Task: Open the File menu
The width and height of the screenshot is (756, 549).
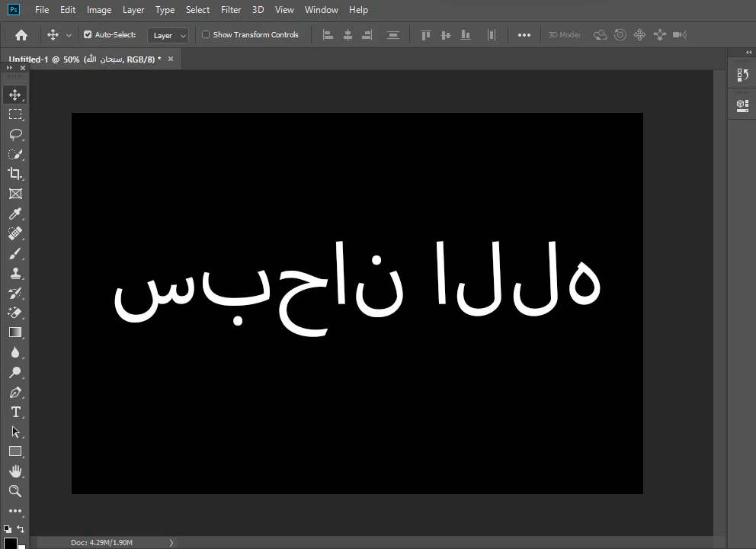Action: [x=42, y=10]
